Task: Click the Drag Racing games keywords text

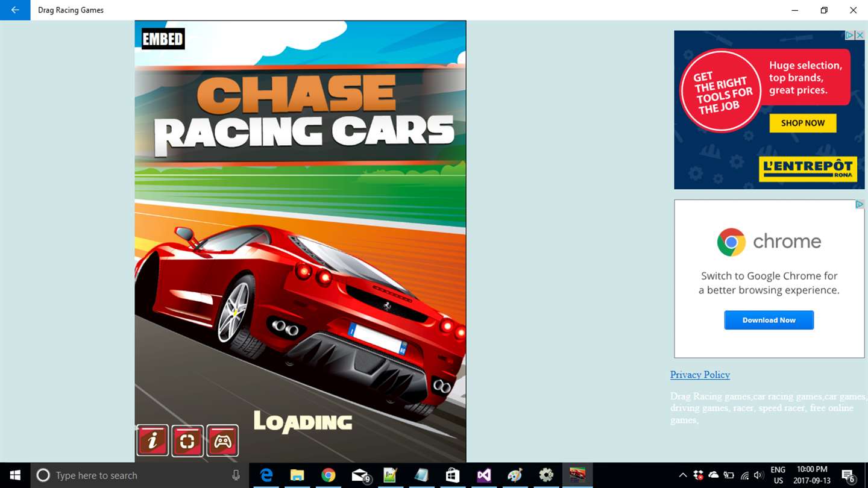Action: (769, 408)
